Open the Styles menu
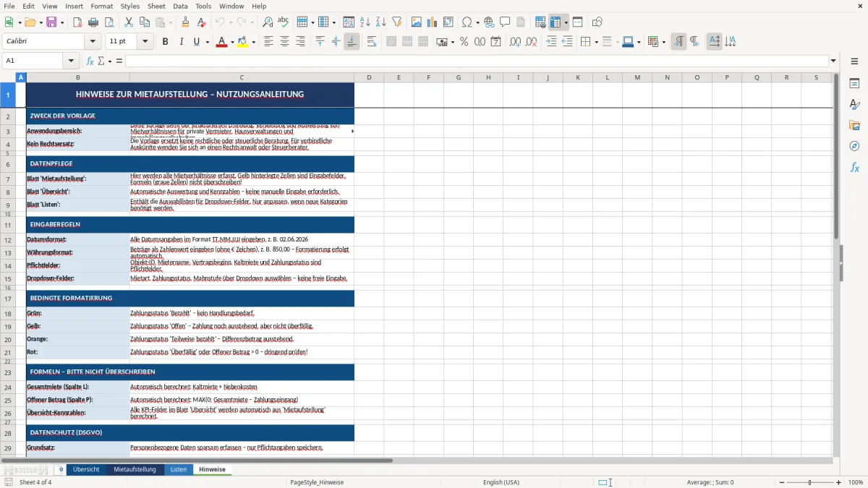This screenshot has width=868, height=488. 130,6
